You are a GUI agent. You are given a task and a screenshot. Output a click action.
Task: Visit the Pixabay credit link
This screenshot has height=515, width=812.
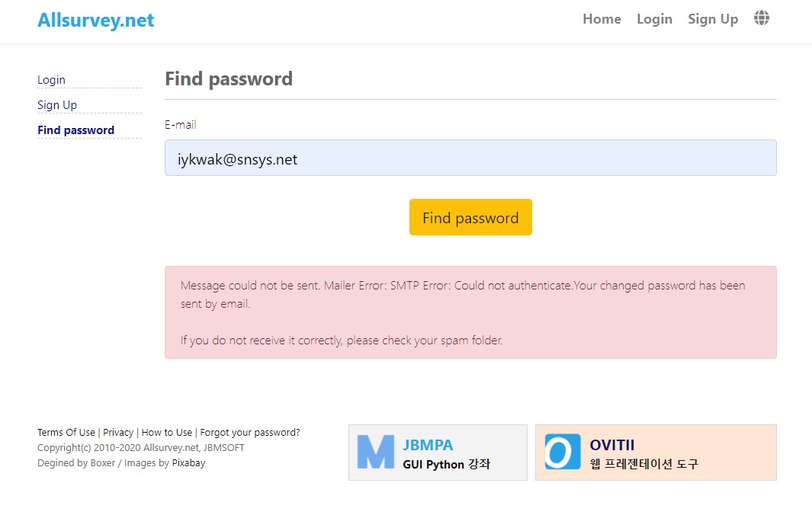188,462
